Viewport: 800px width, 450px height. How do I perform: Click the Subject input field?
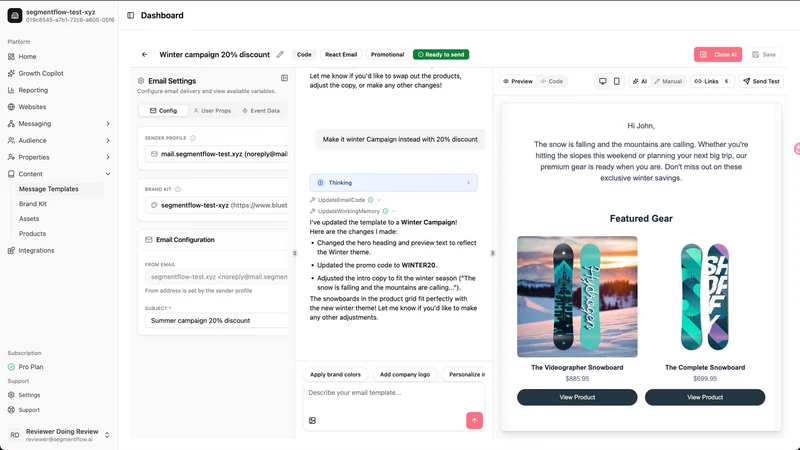pos(216,320)
